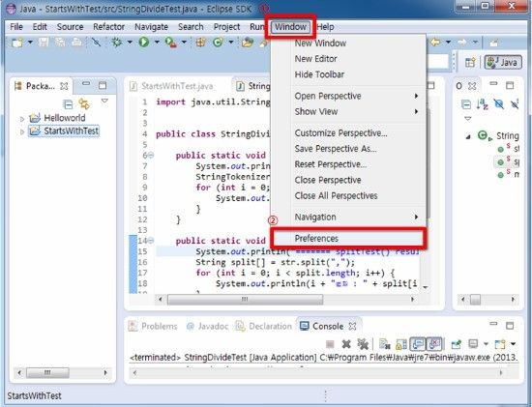Click the Outline panel scrollbar right arrow
The height and width of the screenshot is (407, 532).
tap(513, 300)
